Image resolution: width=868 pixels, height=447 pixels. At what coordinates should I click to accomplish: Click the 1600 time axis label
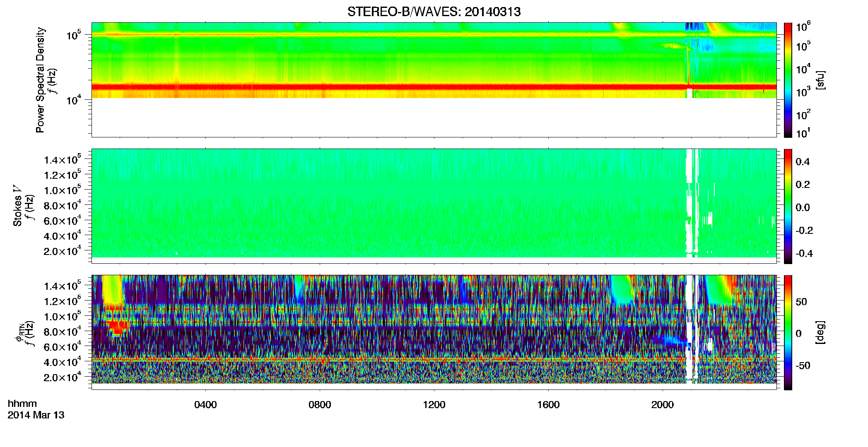pyautogui.click(x=548, y=405)
